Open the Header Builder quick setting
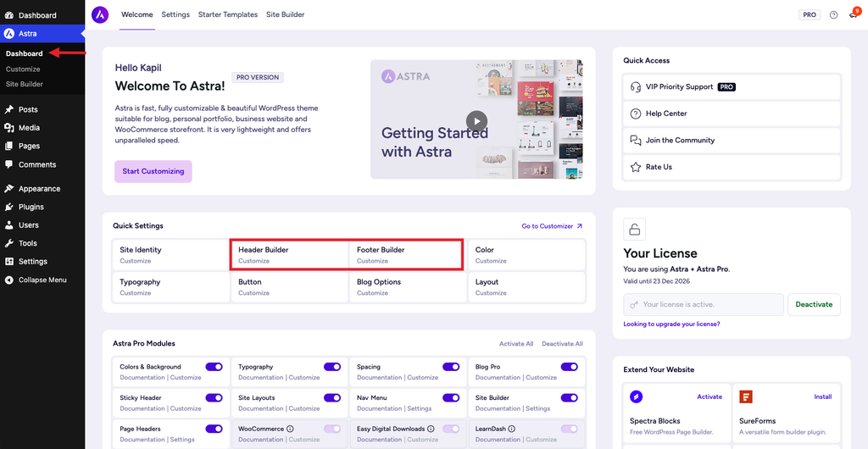The height and width of the screenshot is (449, 868). [289, 255]
